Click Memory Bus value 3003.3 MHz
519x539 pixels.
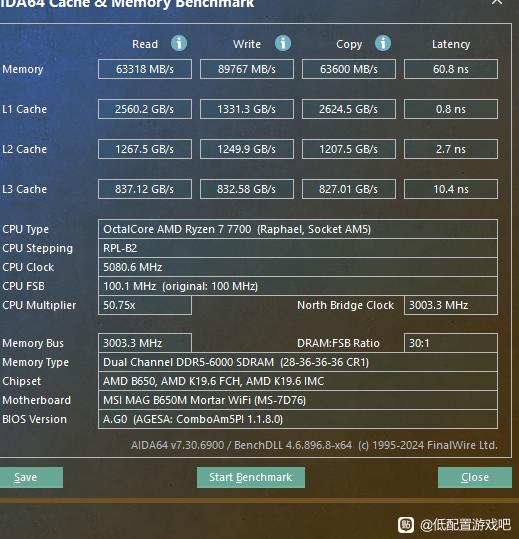[x=145, y=343]
